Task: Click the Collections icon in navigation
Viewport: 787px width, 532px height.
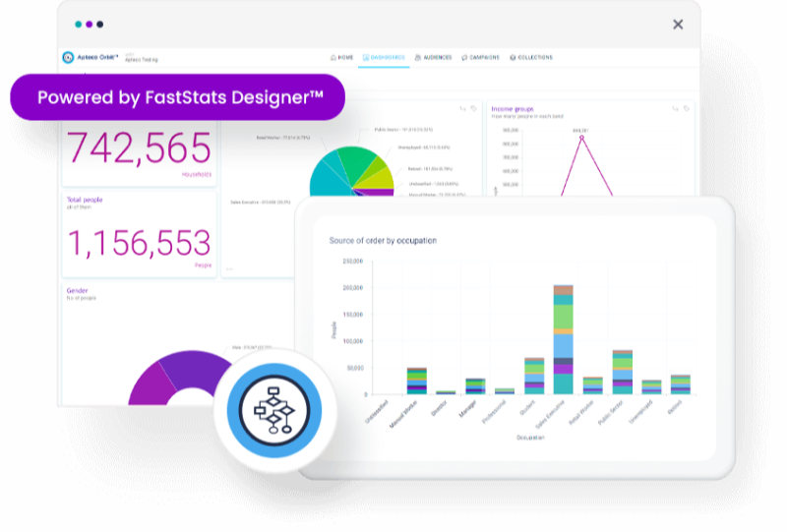Action: point(512,58)
